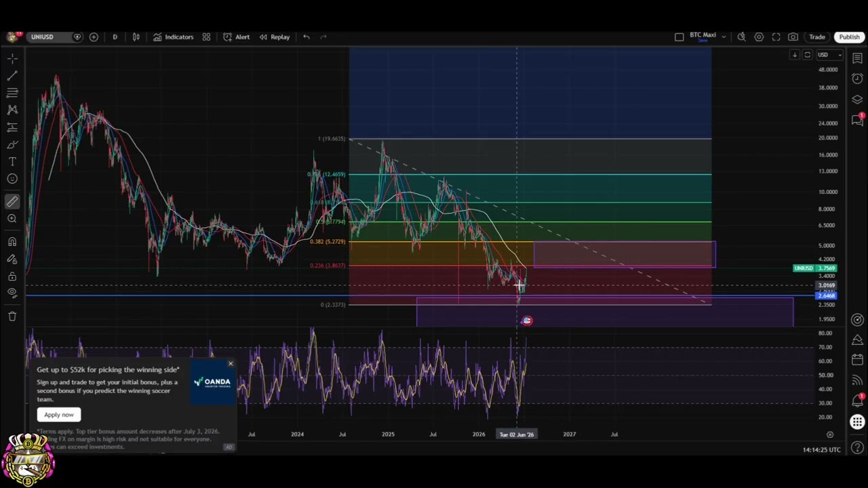Open the USD currency dropdown

[x=829, y=55]
